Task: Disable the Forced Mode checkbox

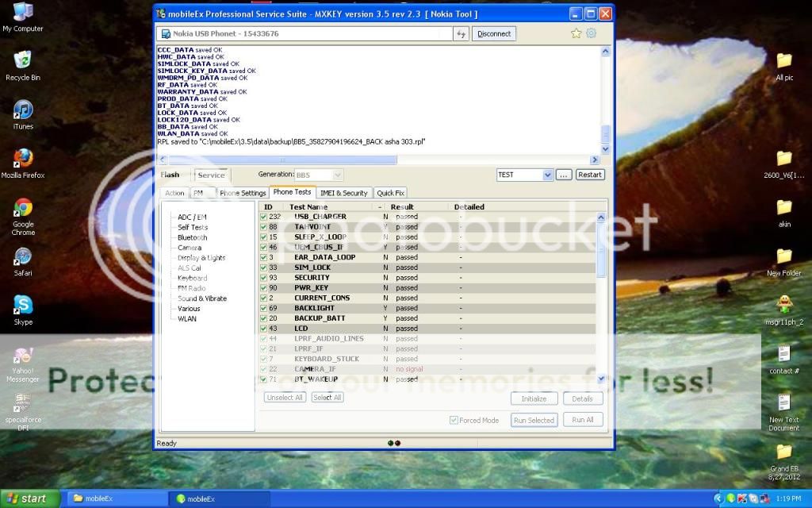Action: coord(454,420)
